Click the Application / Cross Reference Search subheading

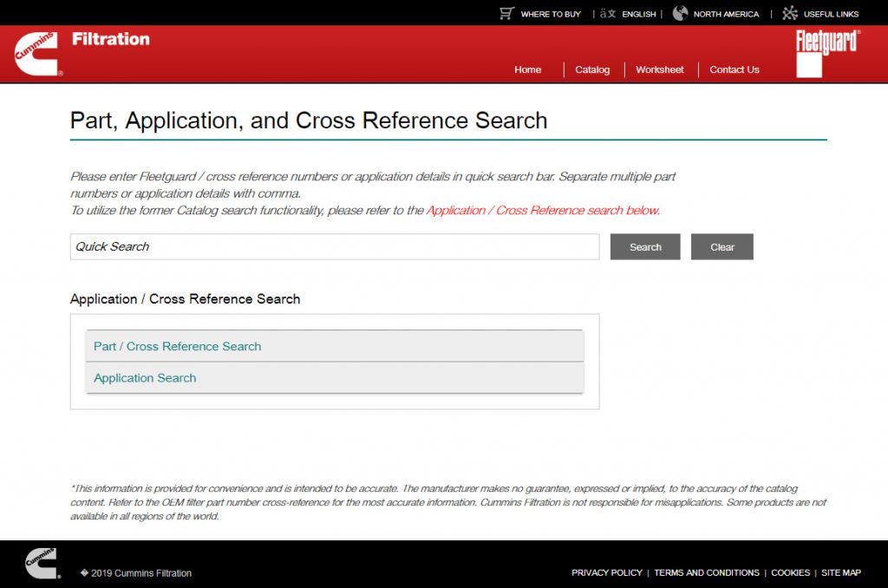tap(186, 299)
